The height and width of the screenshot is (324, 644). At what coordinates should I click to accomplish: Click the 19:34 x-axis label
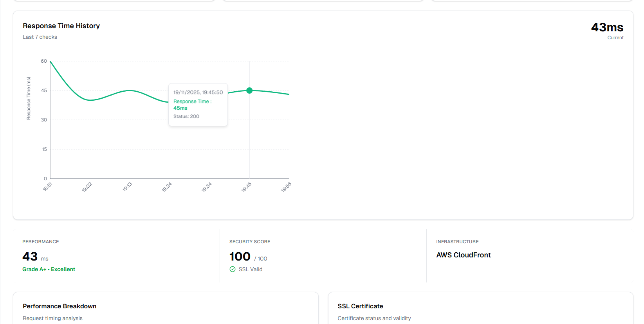pyautogui.click(x=207, y=187)
